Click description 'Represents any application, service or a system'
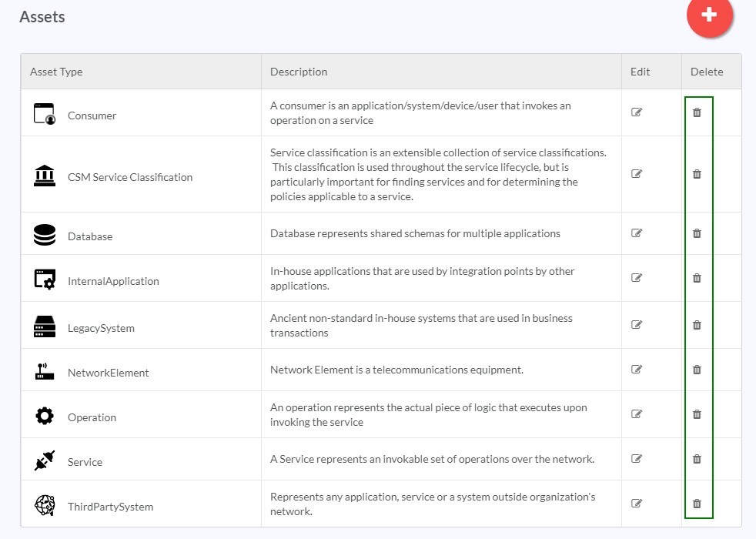The image size is (756, 539). click(433, 504)
